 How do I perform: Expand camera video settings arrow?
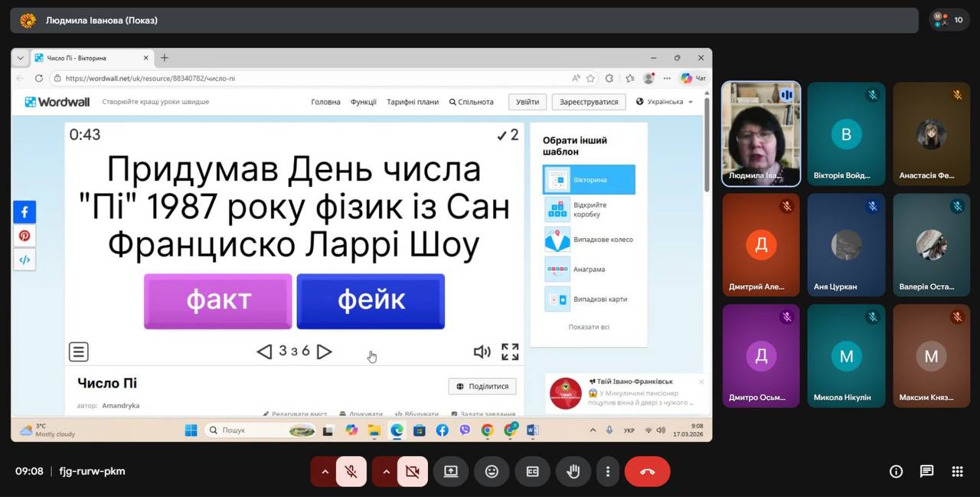pyautogui.click(x=386, y=472)
